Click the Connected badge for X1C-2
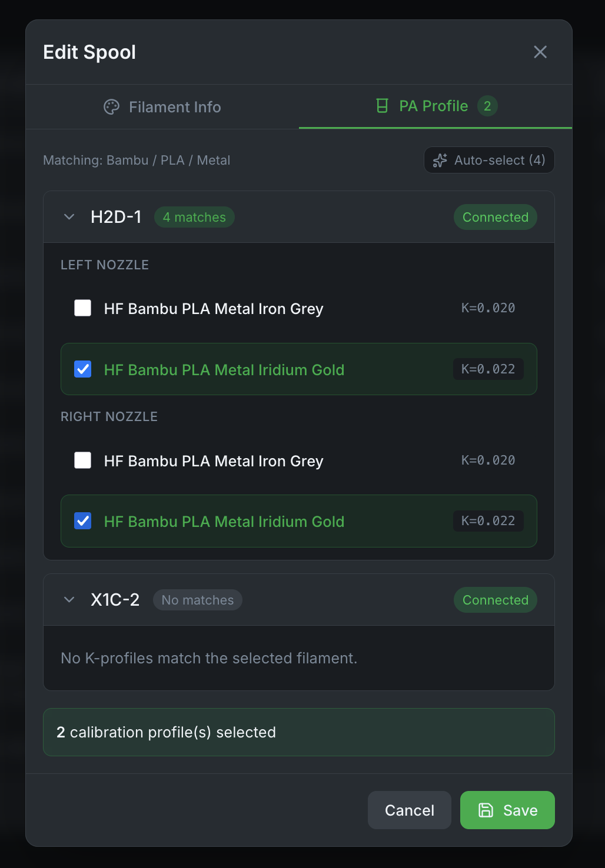The height and width of the screenshot is (868, 605). [x=495, y=599]
